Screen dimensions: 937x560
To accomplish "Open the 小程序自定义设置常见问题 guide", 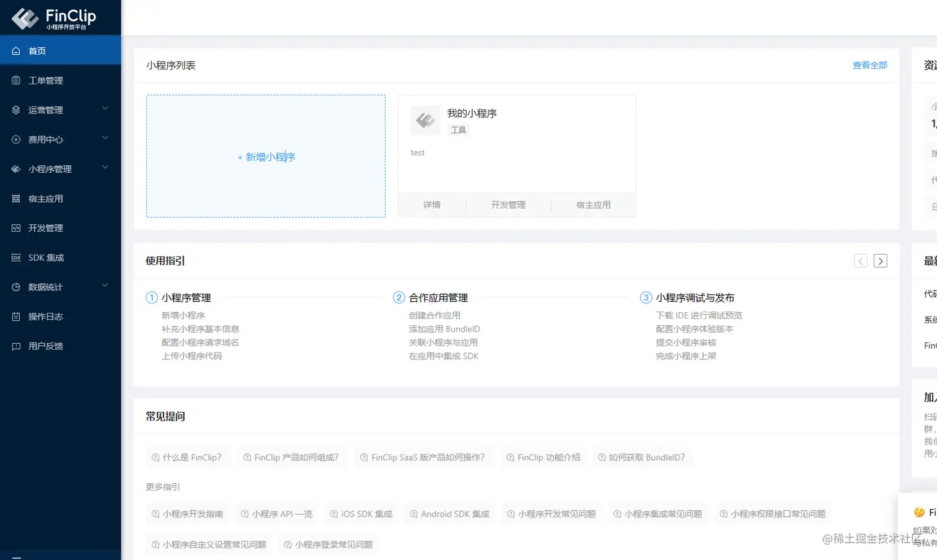I will (x=209, y=545).
